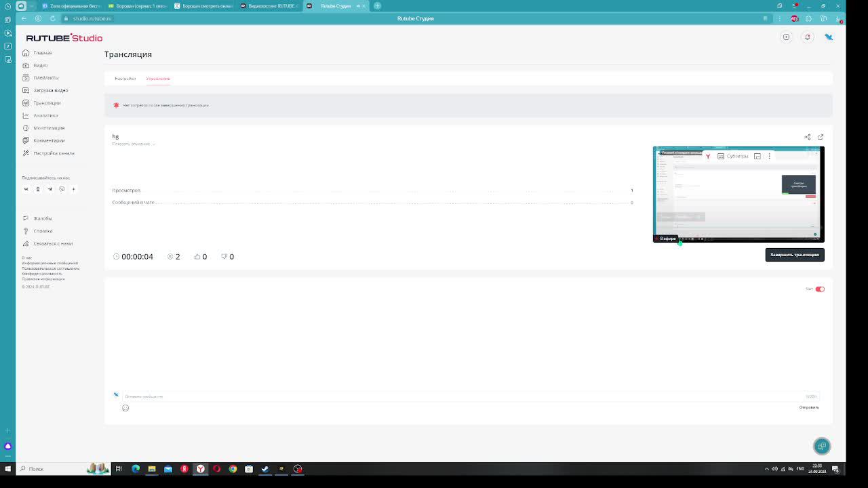
Task: Open the Viber social link icon
Action: coord(62,189)
